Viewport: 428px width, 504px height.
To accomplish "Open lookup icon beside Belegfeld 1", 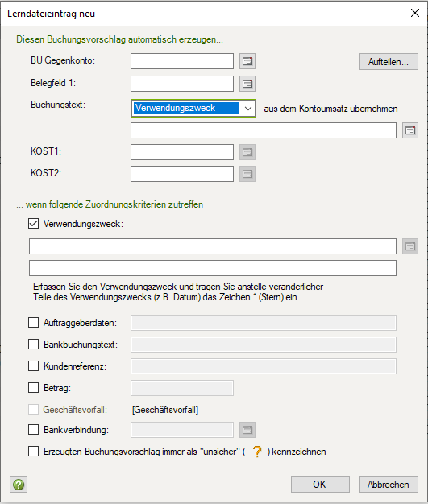I will (247, 84).
